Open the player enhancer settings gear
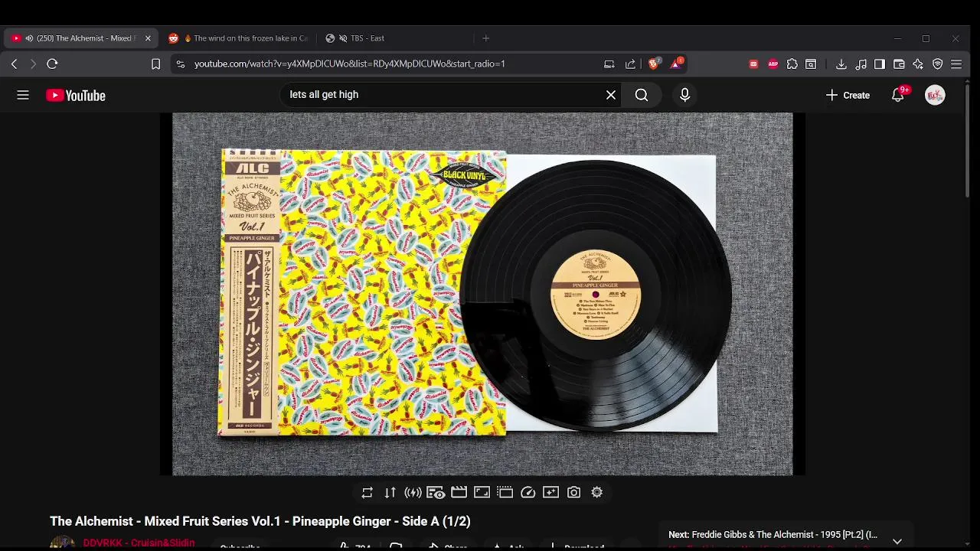This screenshot has width=980, height=551. click(x=597, y=493)
